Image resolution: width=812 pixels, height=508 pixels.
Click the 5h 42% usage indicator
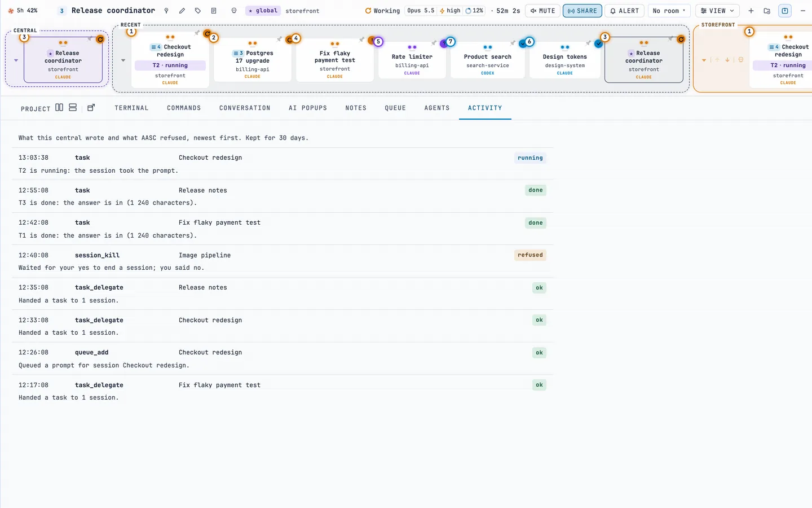click(23, 11)
